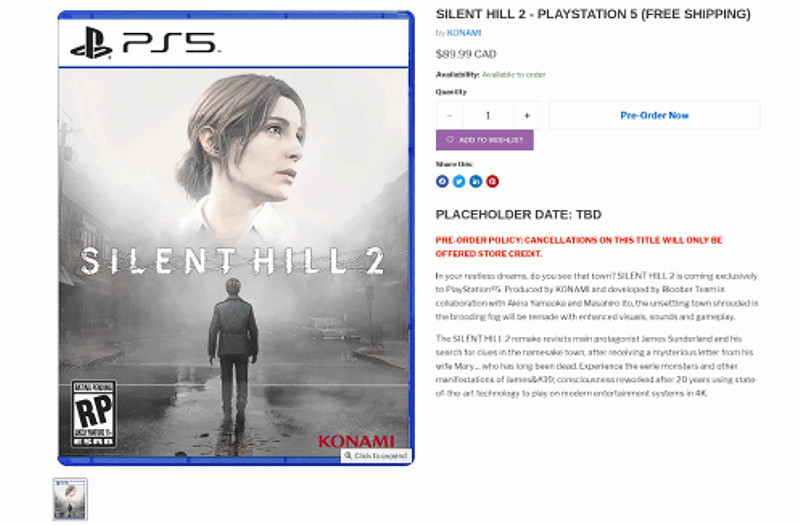Click Pre-Order Now button

(655, 115)
